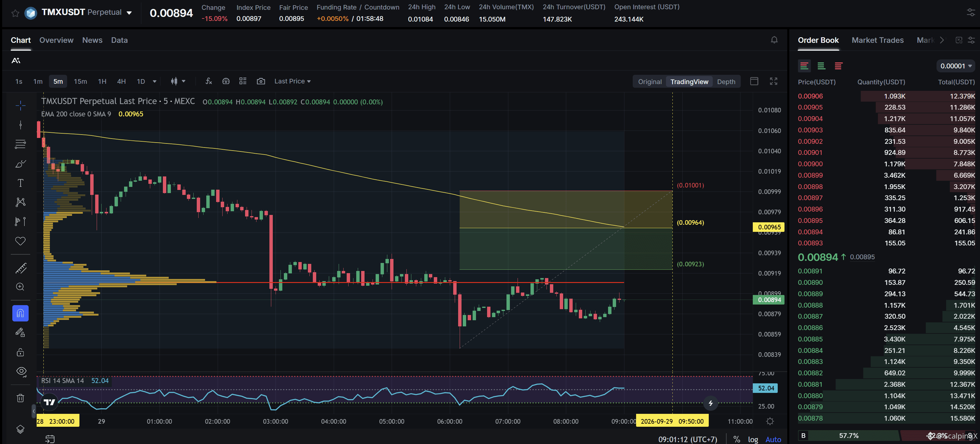
Task: Select the measure ruler tool
Action: click(21, 268)
